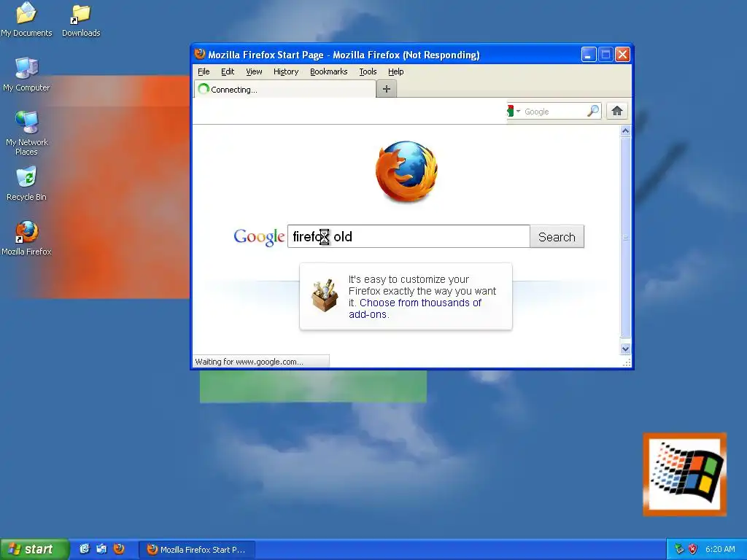Click the Windows start button

coord(34,549)
